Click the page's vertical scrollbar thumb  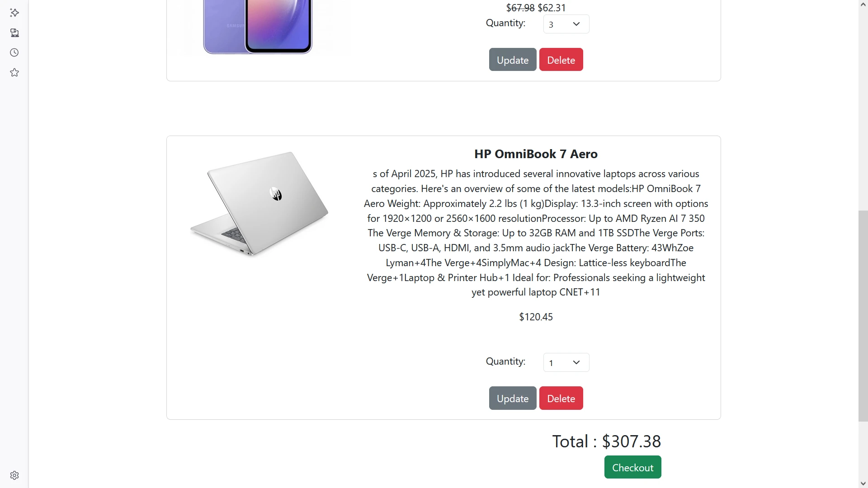(863, 316)
